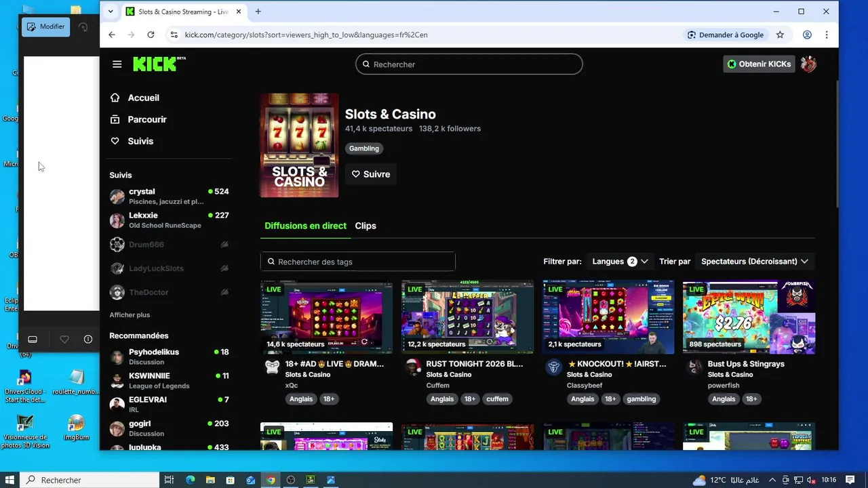Click xQc's channel avatar icon
The width and height of the screenshot is (868, 488).
(272, 367)
